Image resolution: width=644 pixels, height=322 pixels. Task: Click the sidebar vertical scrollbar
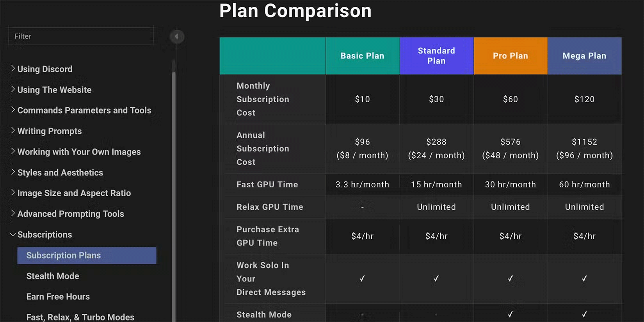[174, 195]
